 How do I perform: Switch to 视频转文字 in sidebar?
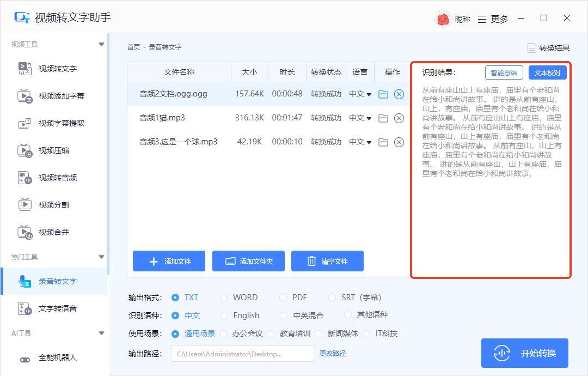click(x=57, y=69)
